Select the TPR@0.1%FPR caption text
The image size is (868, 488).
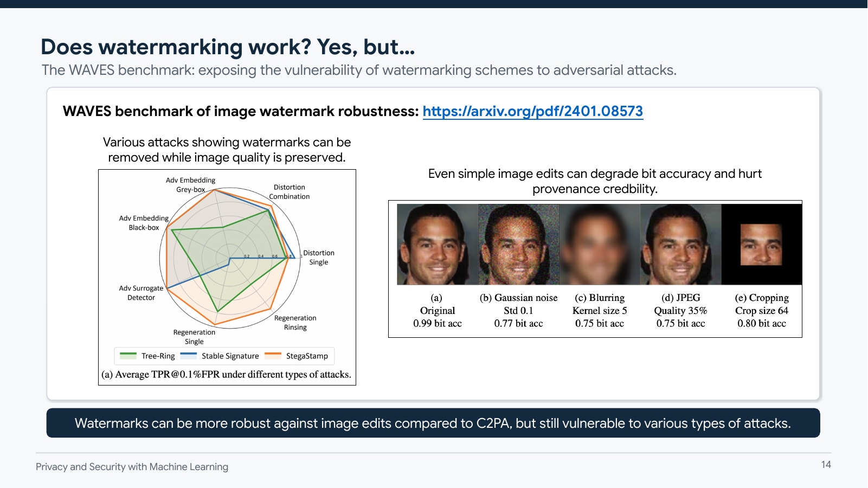[x=227, y=374]
